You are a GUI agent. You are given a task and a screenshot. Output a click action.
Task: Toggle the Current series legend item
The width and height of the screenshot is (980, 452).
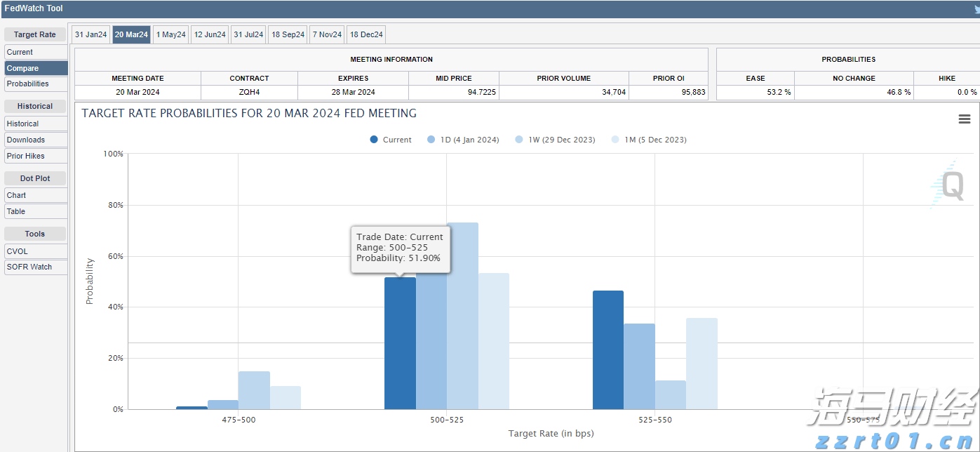[391, 140]
